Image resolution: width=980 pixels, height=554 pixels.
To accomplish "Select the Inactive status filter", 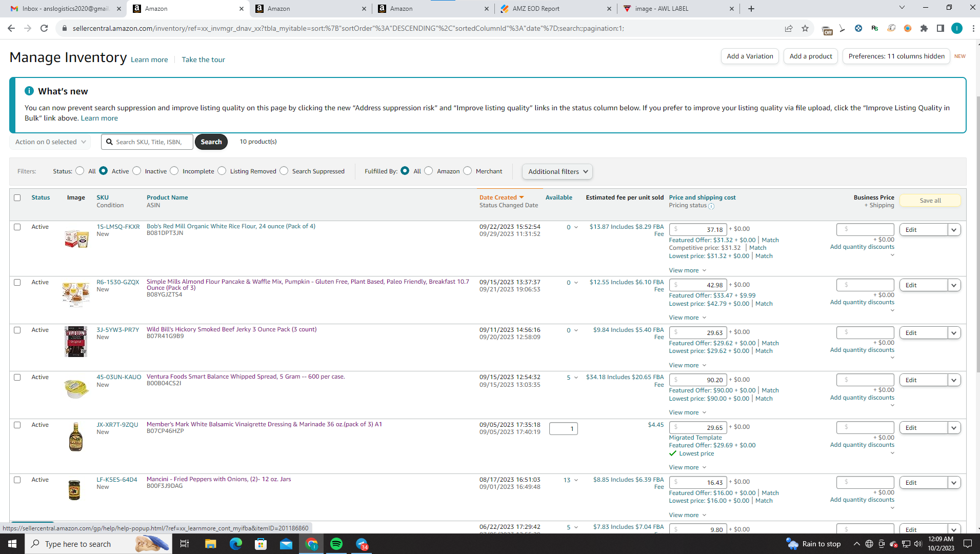I will [137, 171].
